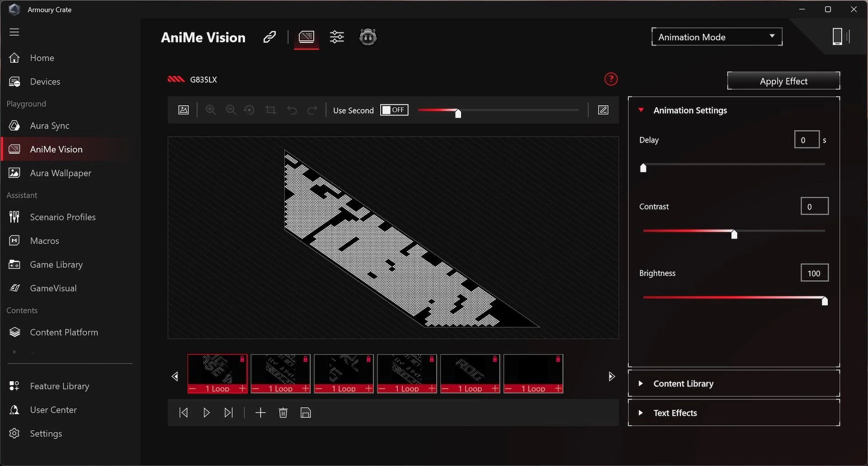Click the zoom out icon
The image size is (868, 466).
coord(231,110)
